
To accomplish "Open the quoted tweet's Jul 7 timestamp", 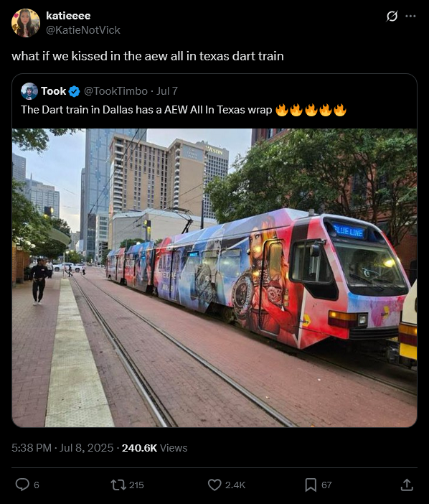I will point(167,91).
